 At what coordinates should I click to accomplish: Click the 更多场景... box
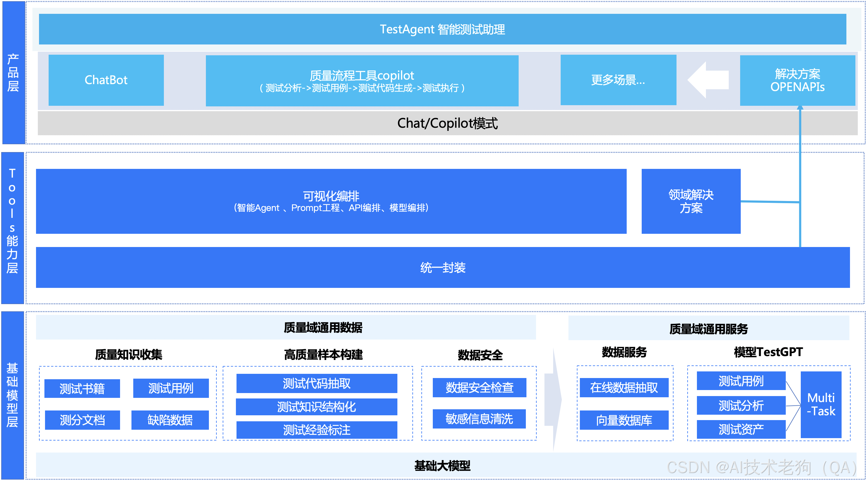point(618,80)
